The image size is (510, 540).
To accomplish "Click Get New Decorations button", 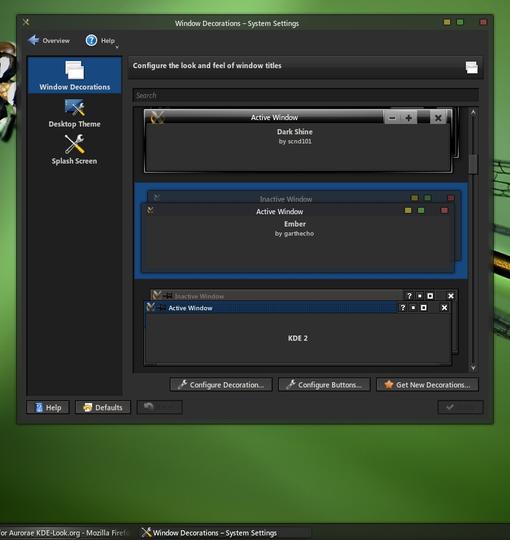I will tap(427, 385).
